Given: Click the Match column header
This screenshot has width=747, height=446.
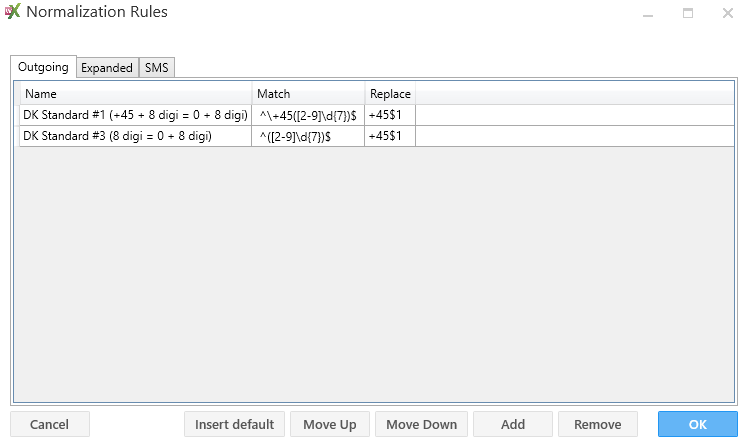Looking at the screenshot, I should [308, 94].
